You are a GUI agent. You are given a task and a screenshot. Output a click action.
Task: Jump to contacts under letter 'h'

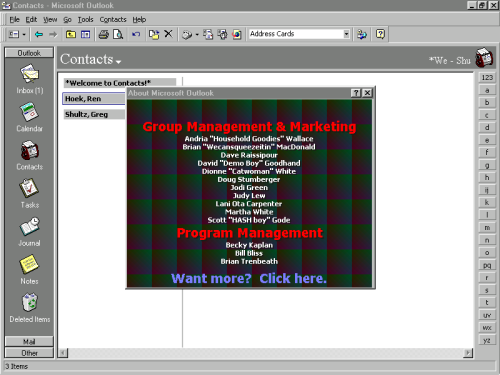[x=487, y=178]
